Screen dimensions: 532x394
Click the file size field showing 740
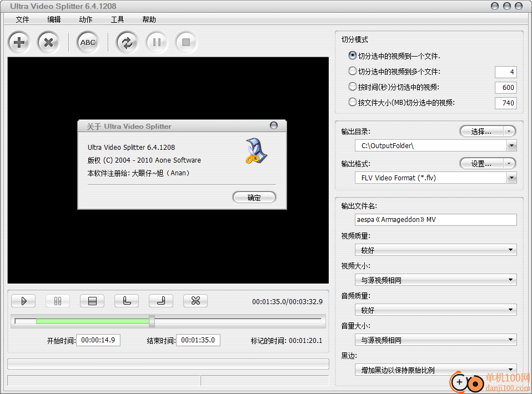[x=505, y=103]
